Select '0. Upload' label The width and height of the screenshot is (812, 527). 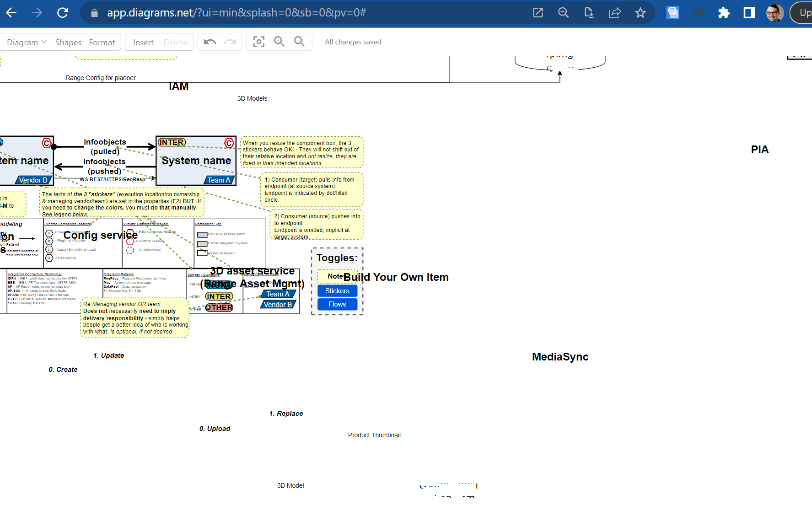coord(215,429)
